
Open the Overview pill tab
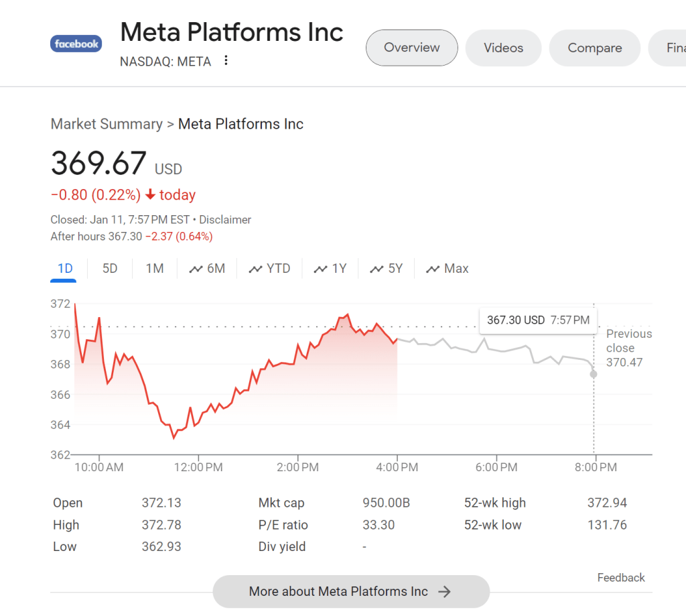(411, 48)
